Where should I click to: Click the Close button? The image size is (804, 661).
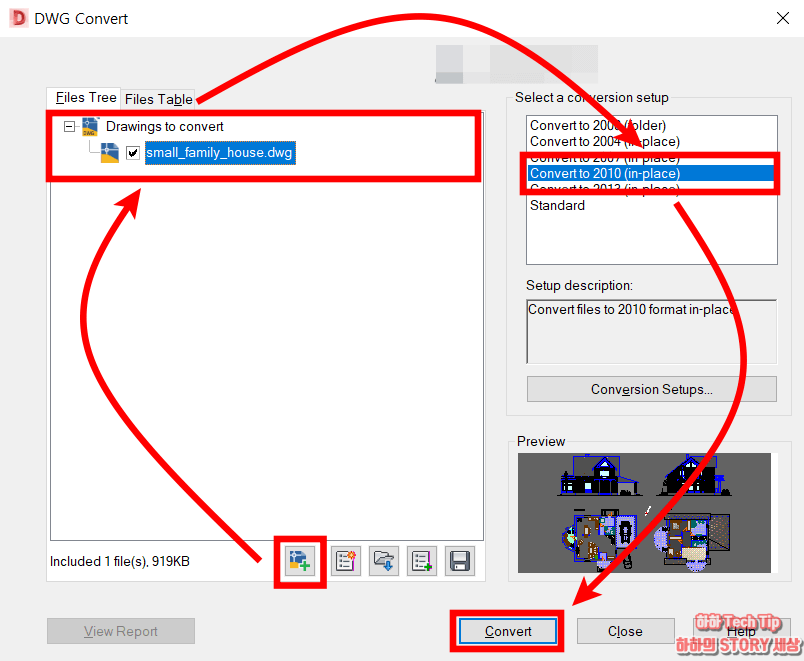[625, 631]
